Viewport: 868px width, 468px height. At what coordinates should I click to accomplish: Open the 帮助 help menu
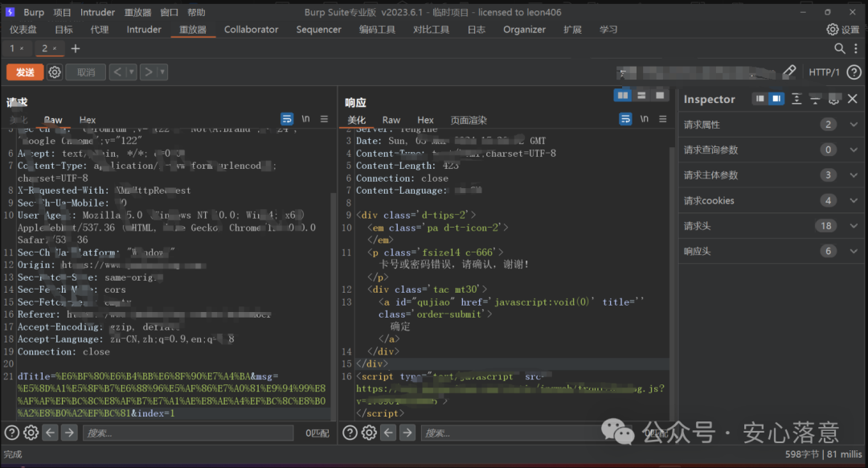pos(196,12)
